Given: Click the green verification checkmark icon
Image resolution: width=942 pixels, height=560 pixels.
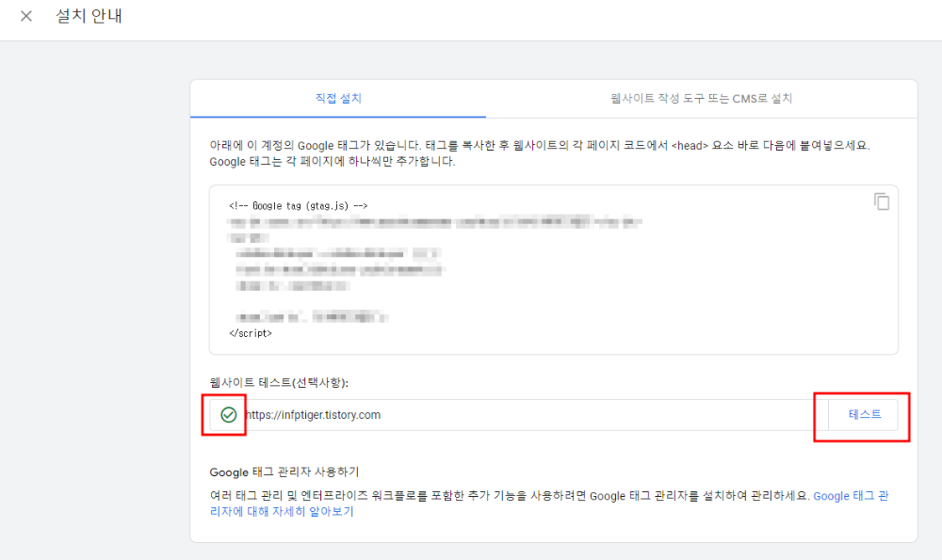Looking at the screenshot, I should pos(228,415).
